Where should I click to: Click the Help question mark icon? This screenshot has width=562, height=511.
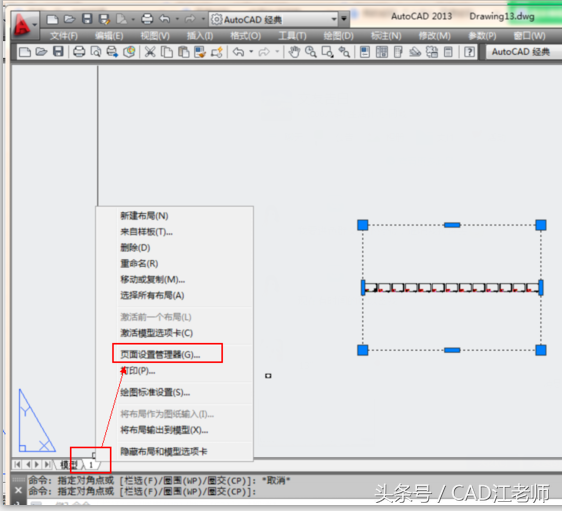click(469, 52)
